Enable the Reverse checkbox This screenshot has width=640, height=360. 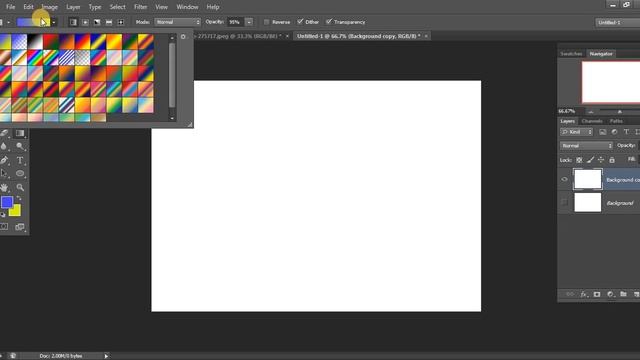[x=267, y=22]
